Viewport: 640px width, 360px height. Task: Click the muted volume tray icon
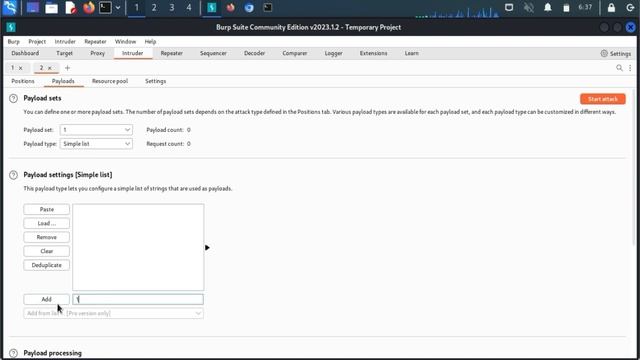click(529, 7)
